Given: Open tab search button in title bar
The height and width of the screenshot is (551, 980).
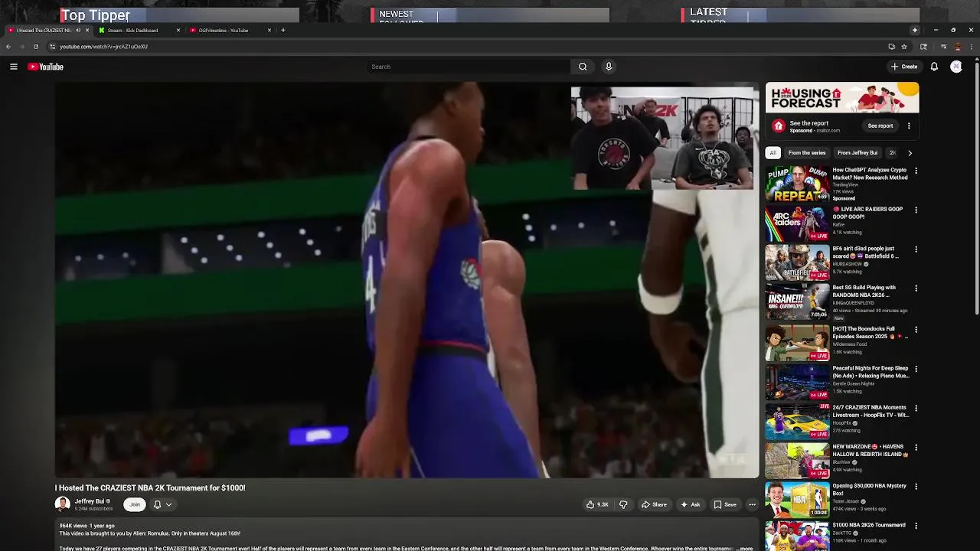Looking at the screenshot, I should tap(914, 30).
